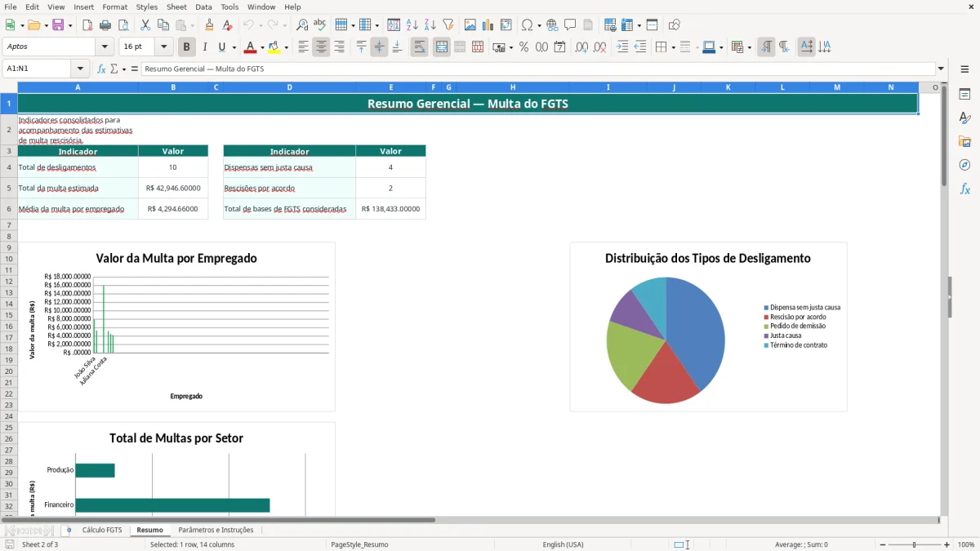Apply font color red swatch

(x=250, y=47)
